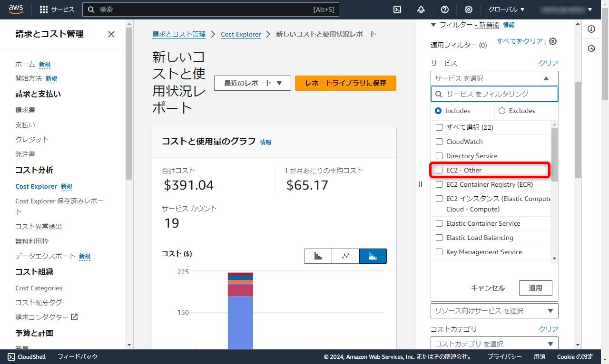The image size is (609, 364).
Task: Click the レポートライブラリに保存 button
Action: (x=345, y=83)
